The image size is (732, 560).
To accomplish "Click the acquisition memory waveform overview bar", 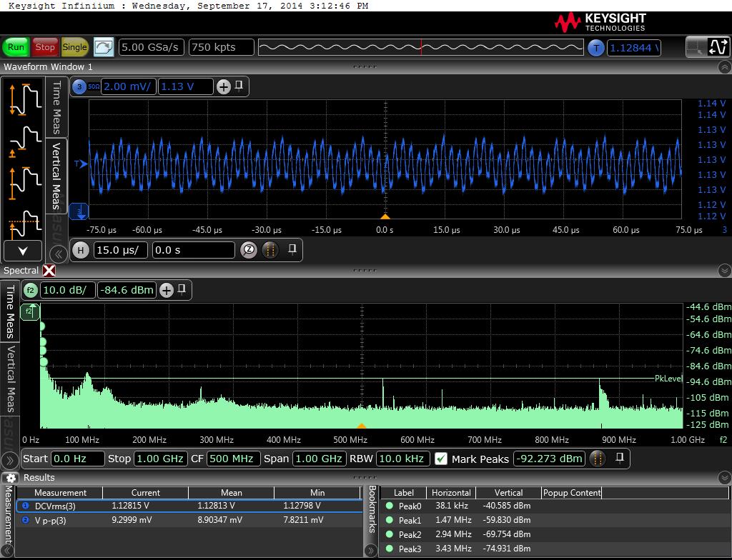I will tap(420, 48).
